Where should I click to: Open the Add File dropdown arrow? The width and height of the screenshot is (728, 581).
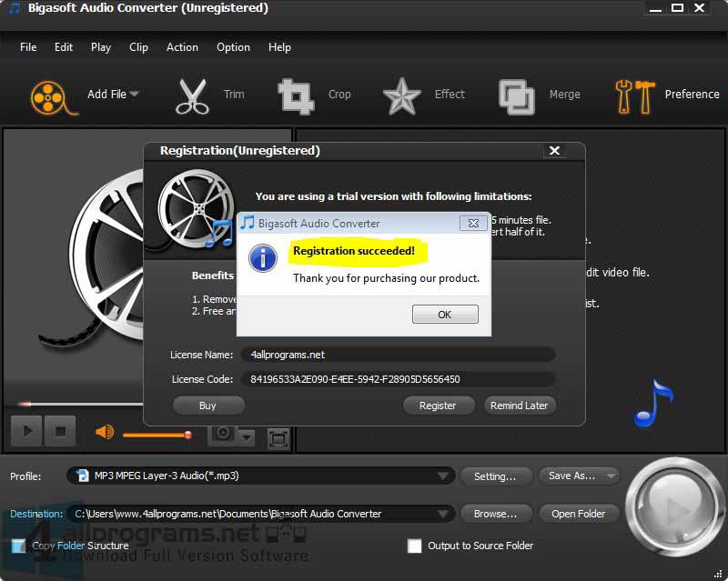[134, 94]
